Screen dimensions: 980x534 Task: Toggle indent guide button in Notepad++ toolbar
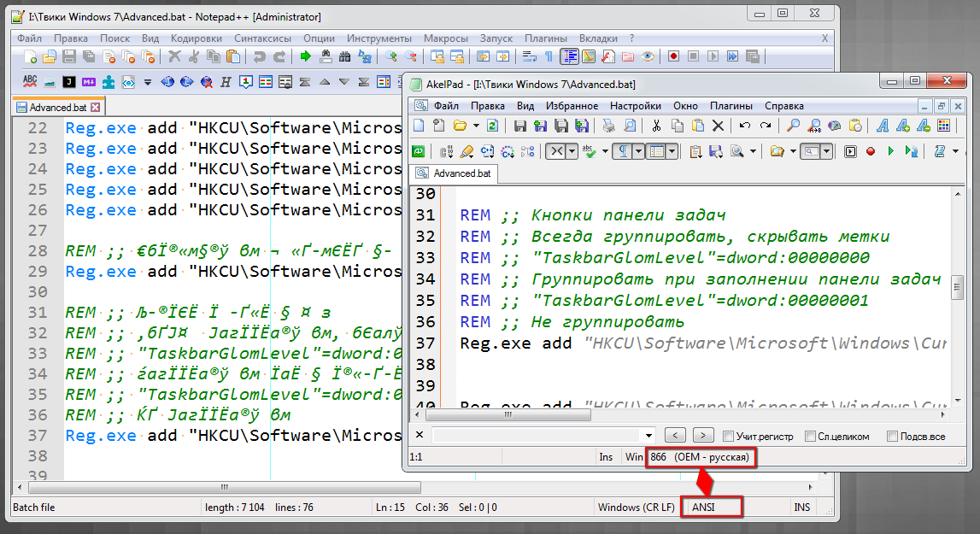click(x=569, y=57)
